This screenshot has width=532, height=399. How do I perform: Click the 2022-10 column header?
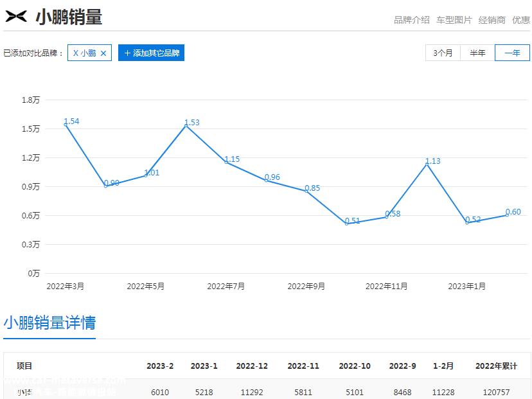click(x=355, y=366)
